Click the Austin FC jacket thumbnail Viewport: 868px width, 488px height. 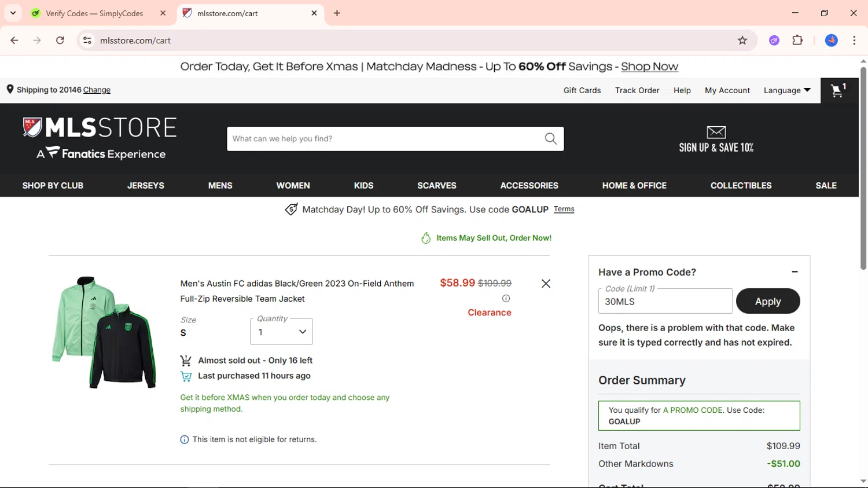coord(104,332)
